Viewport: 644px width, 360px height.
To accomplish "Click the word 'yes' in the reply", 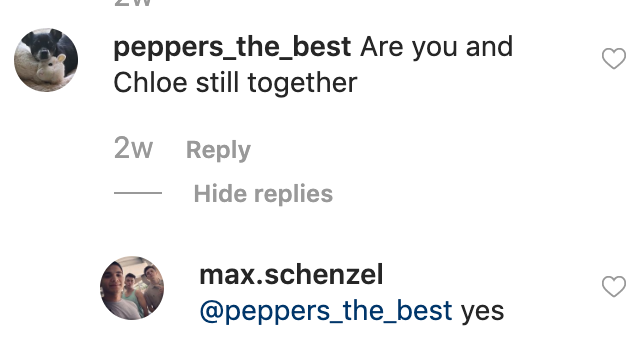I will [482, 312].
